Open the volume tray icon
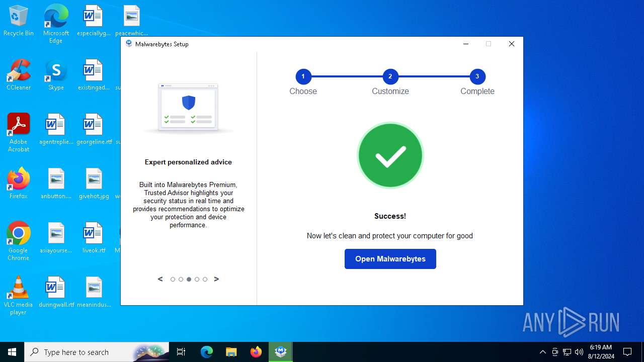Viewport: 644px width, 362px height. point(579,352)
